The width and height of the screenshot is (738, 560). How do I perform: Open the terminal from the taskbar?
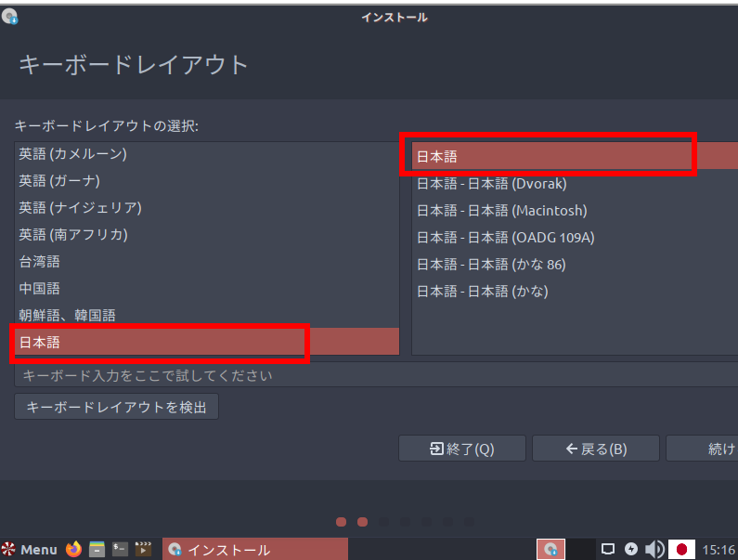[120, 549]
